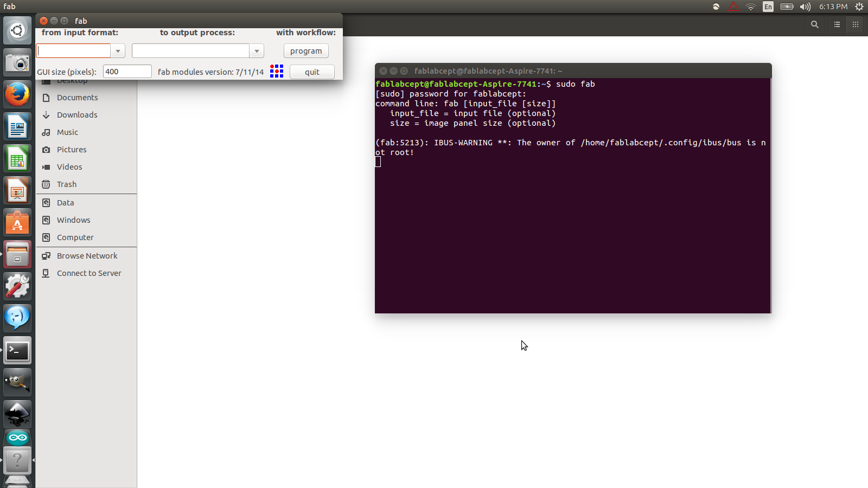Open Pictures in the sidebar
Viewport: 868px width, 488px height.
pyautogui.click(x=72, y=150)
